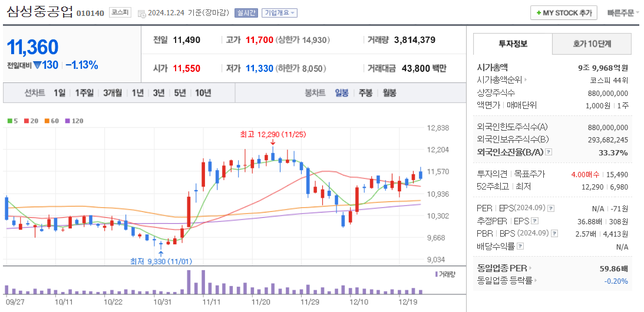Toggle the 실시간 real-time badge
Viewport: 644px width, 312px height.
point(246,13)
